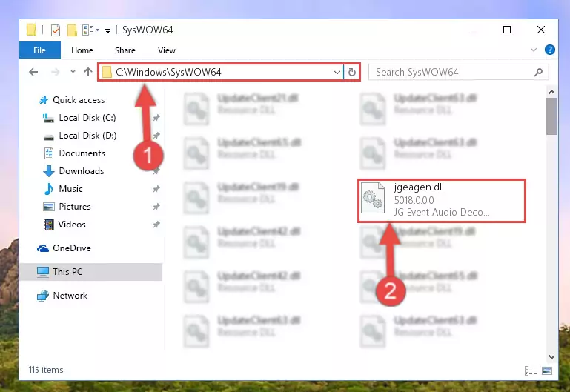Select OneDrive in the navigation pane
570x392 pixels.
tap(72, 248)
